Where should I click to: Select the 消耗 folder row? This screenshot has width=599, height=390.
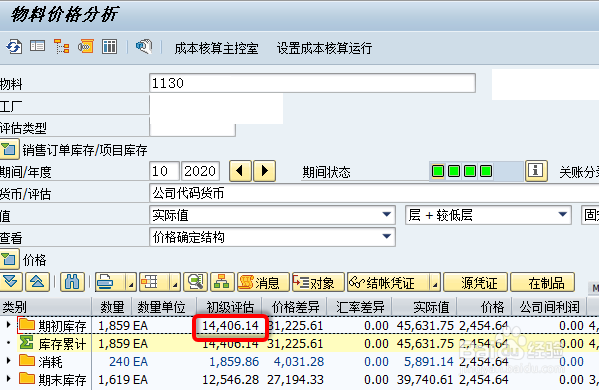point(40,361)
